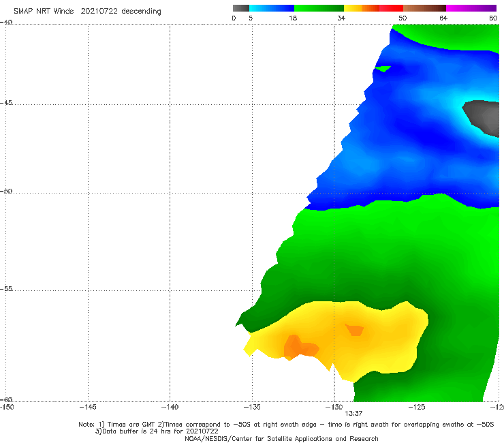This screenshot has height=443, width=504.
Task: Click the swath time label '13:37'
Action: tap(353, 414)
